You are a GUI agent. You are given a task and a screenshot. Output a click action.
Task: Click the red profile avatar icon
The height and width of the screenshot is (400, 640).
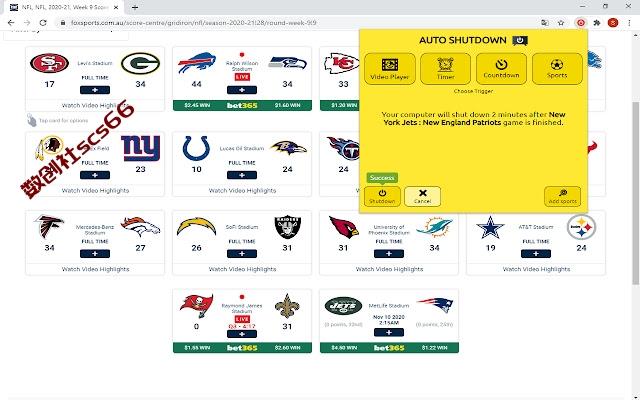coord(613,23)
